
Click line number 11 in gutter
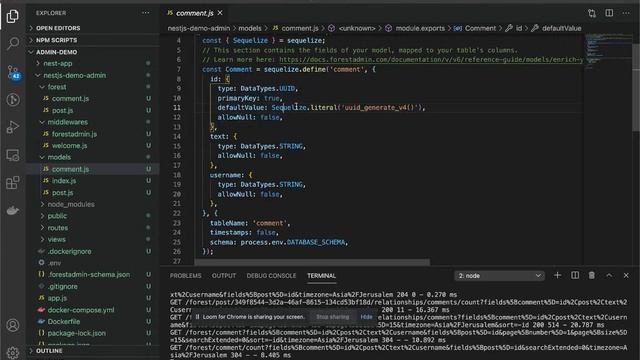(177, 108)
